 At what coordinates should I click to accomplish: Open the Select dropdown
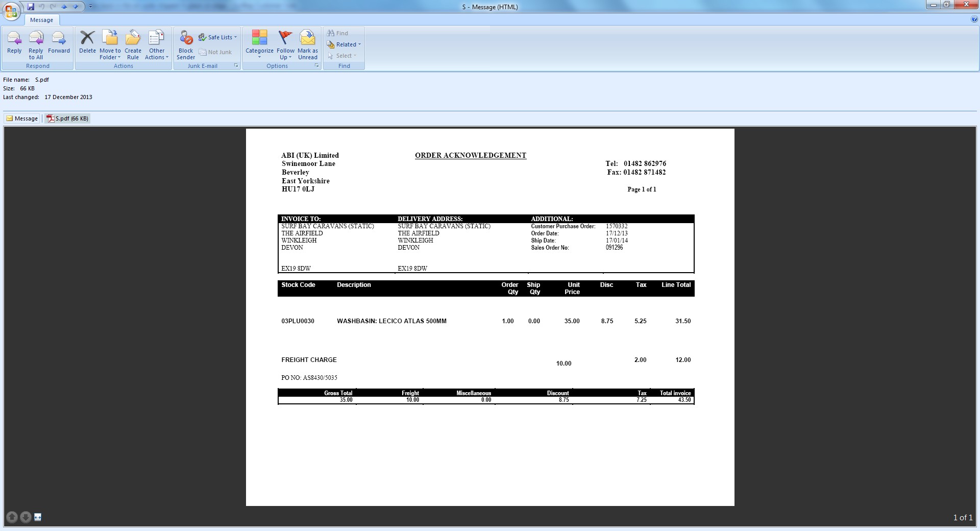tap(342, 56)
